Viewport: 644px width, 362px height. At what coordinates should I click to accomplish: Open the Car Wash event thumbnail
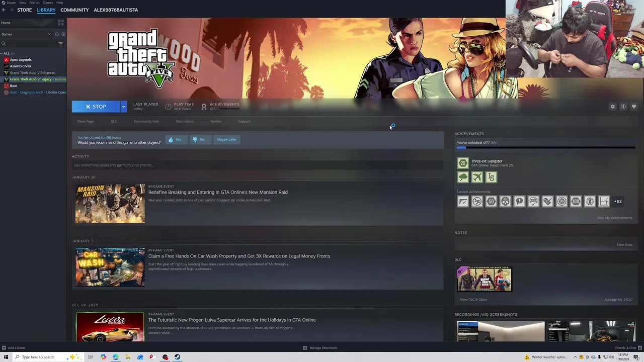pyautogui.click(x=110, y=267)
